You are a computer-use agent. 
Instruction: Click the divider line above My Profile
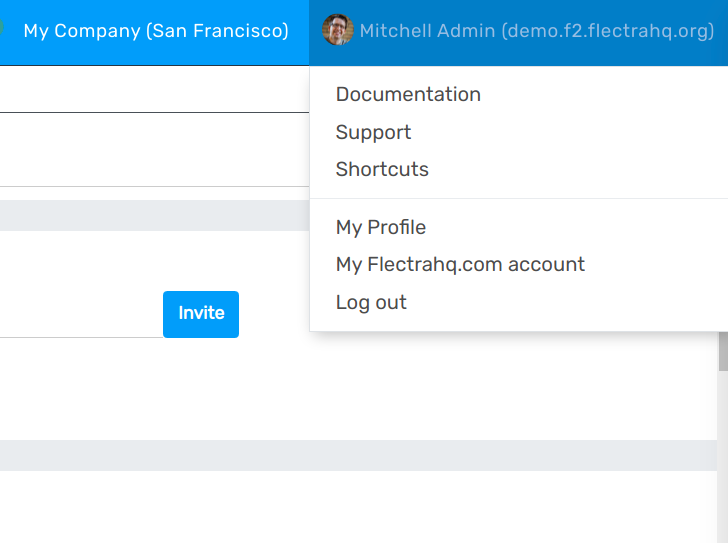[x=518, y=198]
